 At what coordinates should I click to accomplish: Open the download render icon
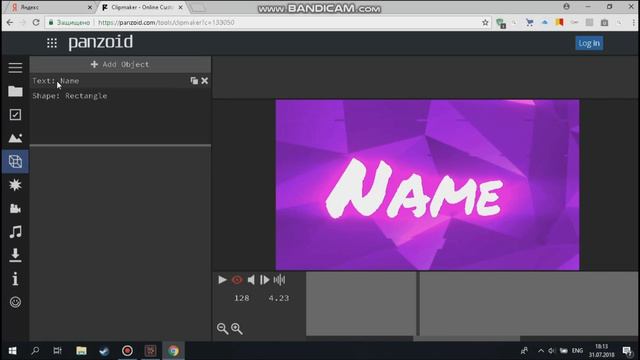pos(15,255)
